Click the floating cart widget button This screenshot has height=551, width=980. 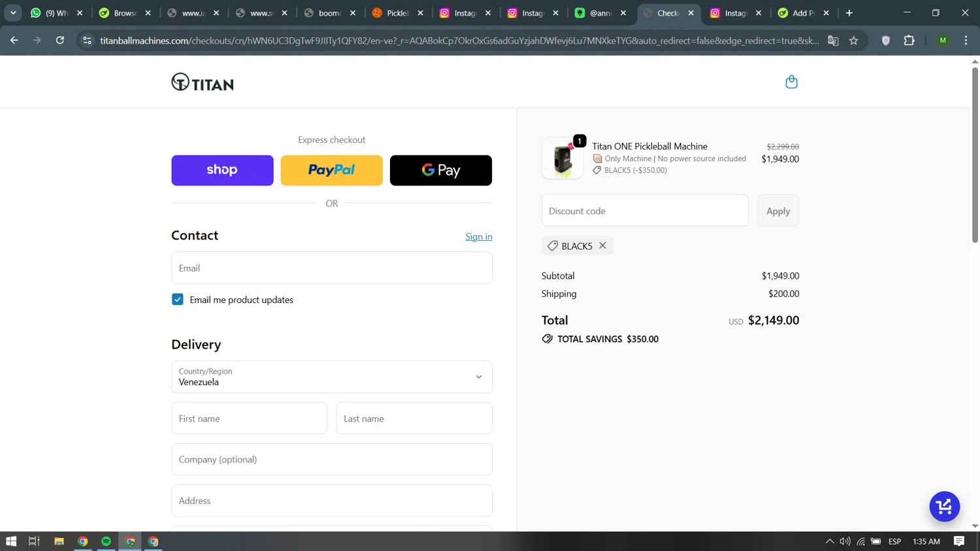(x=944, y=507)
